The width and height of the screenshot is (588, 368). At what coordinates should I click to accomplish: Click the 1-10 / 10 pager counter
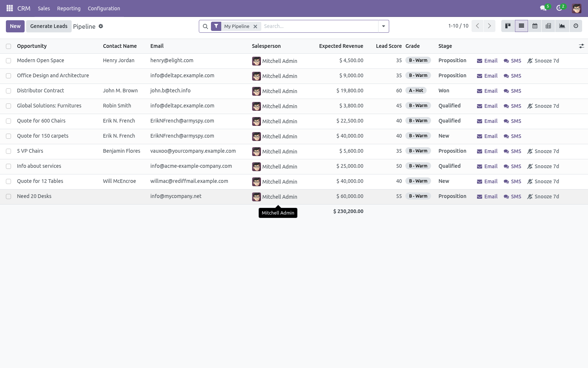(x=458, y=26)
